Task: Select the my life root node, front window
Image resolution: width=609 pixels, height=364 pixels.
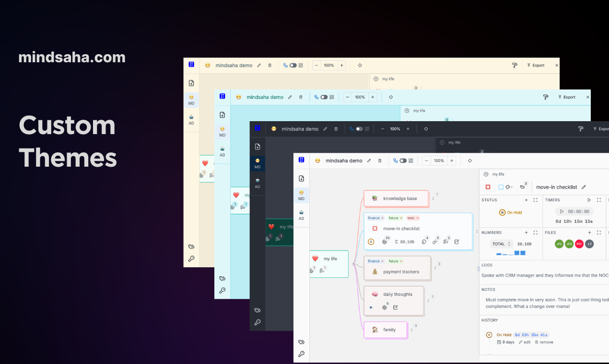Action: coord(329,264)
